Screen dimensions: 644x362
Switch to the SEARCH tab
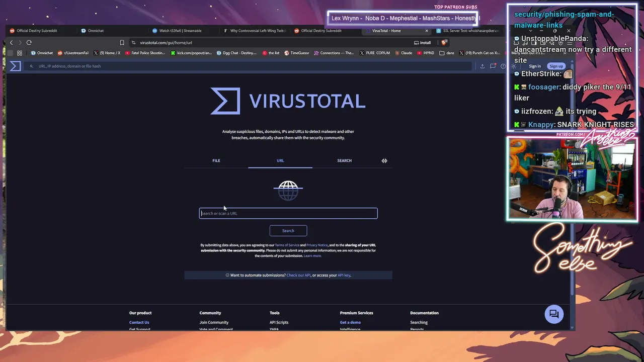pyautogui.click(x=345, y=160)
